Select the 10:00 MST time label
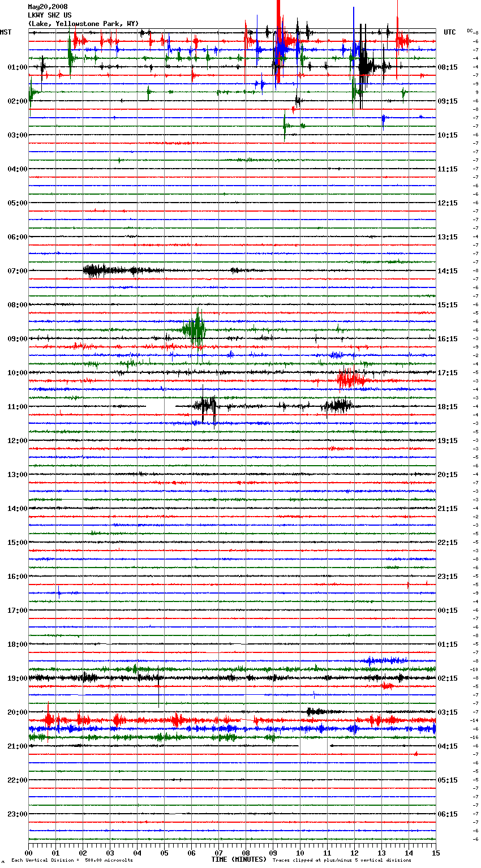Image resolution: width=481 pixels, height=868 pixels. 18,373
